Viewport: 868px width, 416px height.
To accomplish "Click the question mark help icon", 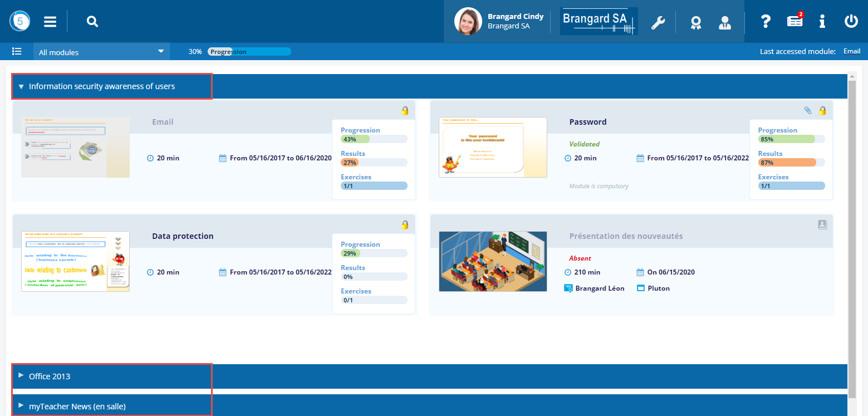I will 766,22.
